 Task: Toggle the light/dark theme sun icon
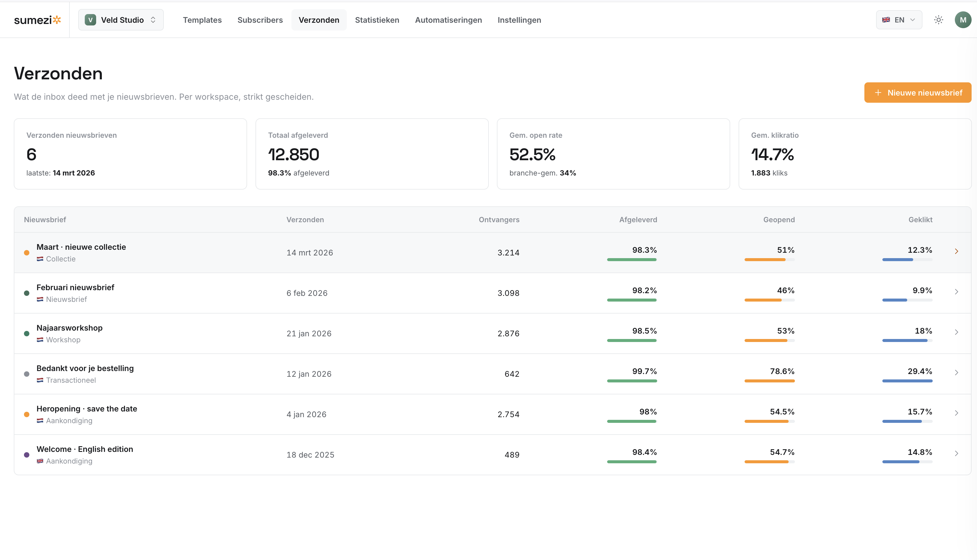pos(939,20)
